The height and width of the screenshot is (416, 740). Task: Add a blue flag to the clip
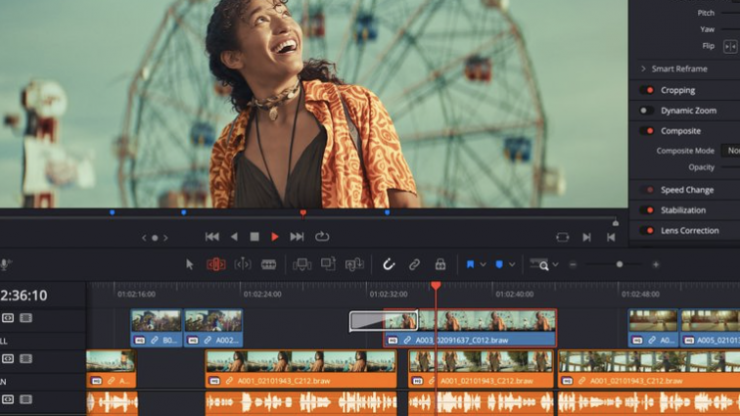(x=469, y=264)
